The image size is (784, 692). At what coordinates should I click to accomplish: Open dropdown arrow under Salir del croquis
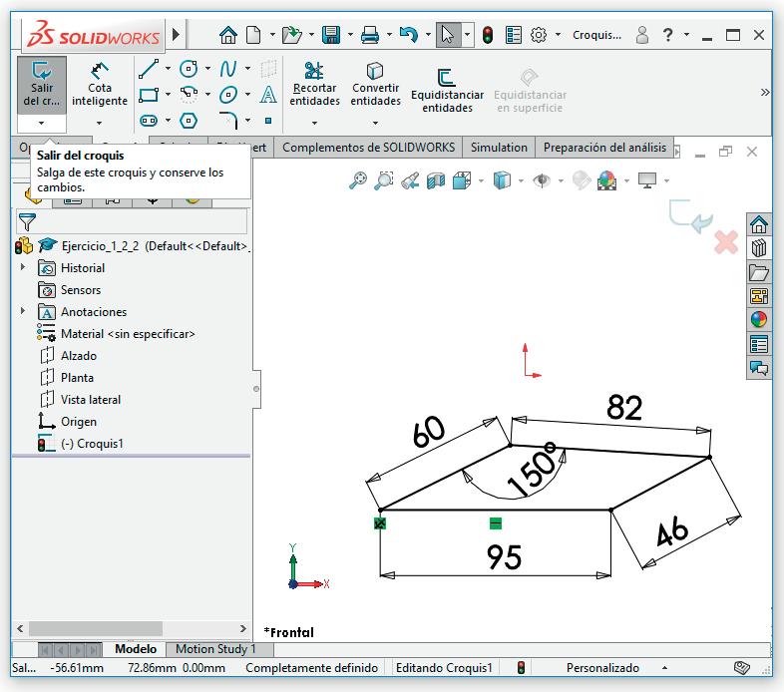pos(42,123)
